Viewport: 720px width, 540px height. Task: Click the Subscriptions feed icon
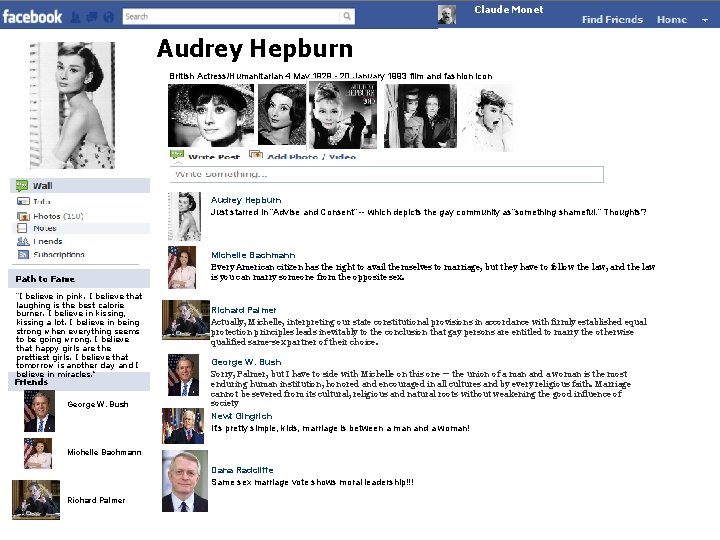click(23, 254)
